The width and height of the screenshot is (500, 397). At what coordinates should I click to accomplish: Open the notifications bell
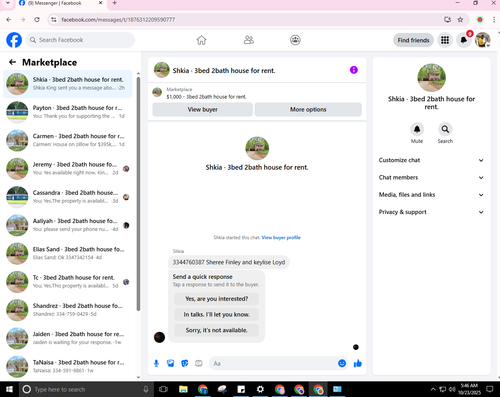(x=464, y=40)
